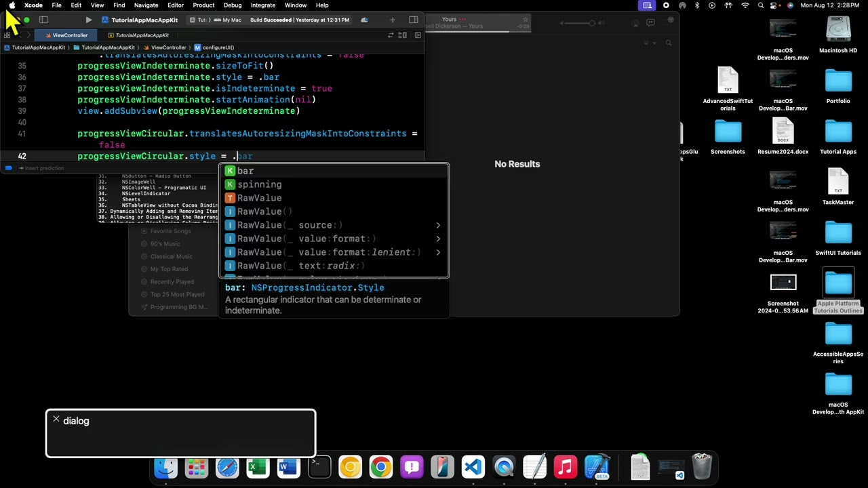Image resolution: width=868 pixels, height=488 pixels.
Task: Adjust editor options icon in tab bar
Action: (403, 35)
